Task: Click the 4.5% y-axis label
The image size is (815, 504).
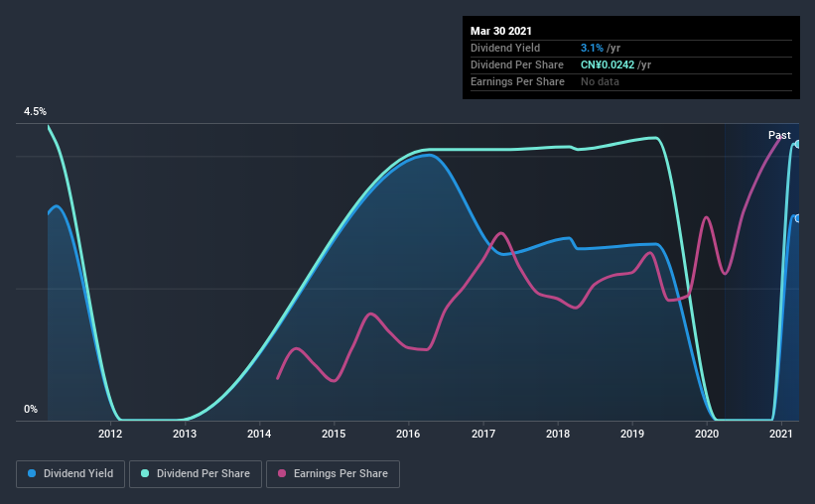Action: pos(35,112)
